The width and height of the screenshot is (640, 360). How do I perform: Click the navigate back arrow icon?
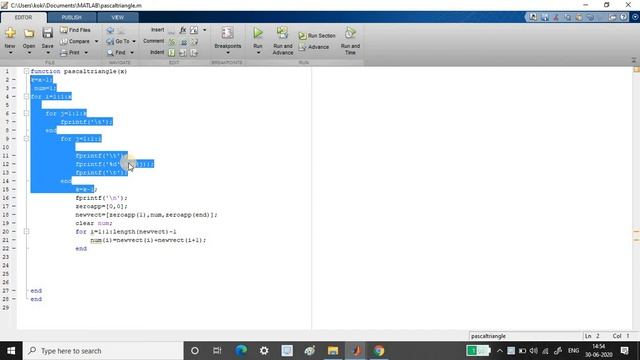click(x=110, y=31)
